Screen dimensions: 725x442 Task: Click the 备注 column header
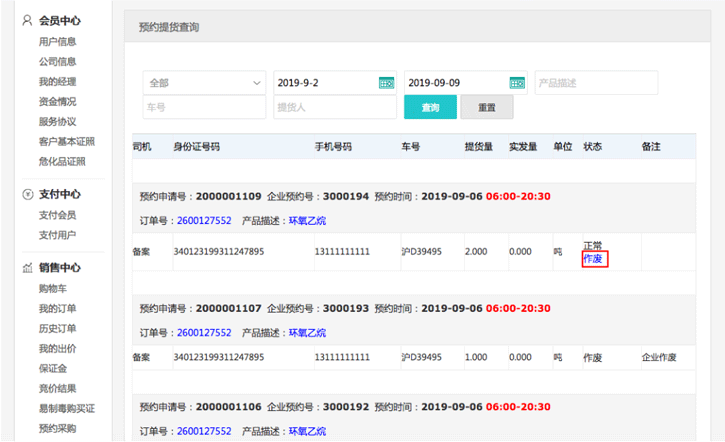(x=651, y=147)
